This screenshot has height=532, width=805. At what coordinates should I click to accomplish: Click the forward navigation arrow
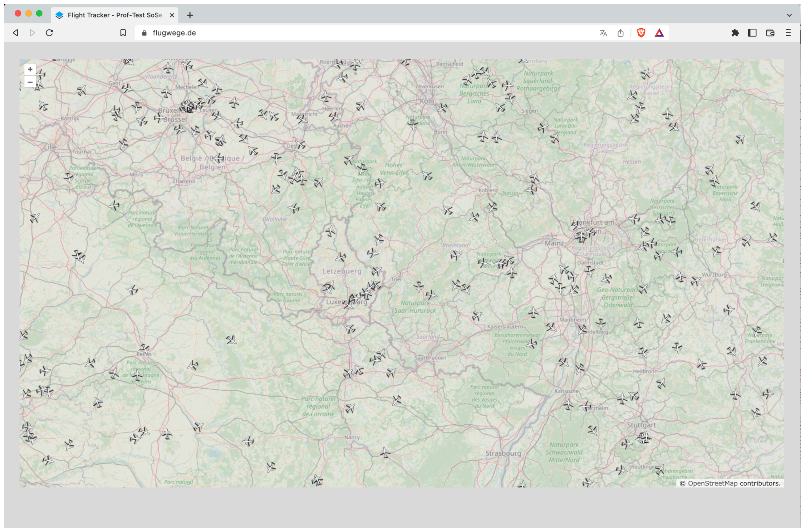point(32,33)
